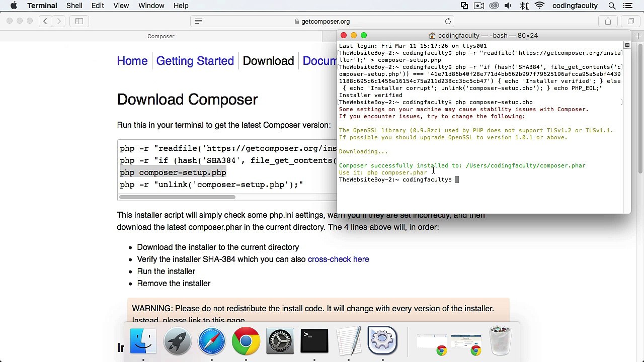644x362 pixels.
Task: Open the Window menu
Action: (x=151, y=6)
